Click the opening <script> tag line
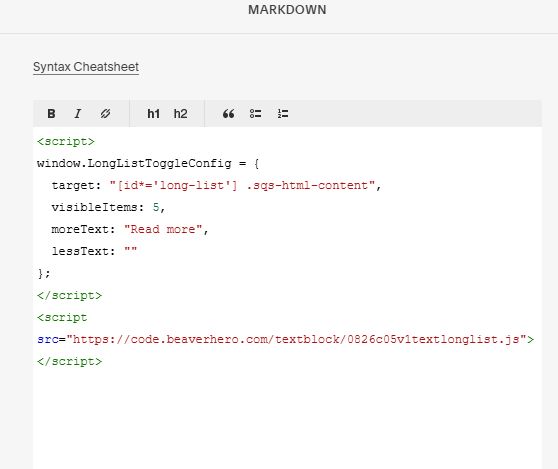The height and width of the screenshot is (469, 558). click(x=66, y=142)
